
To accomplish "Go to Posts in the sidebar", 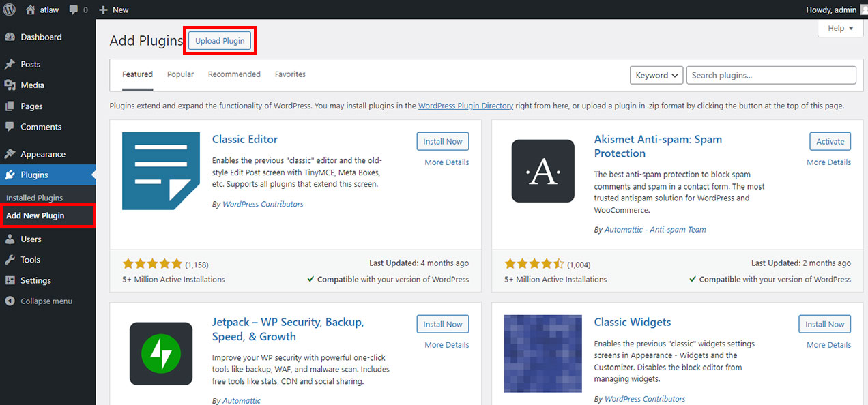I will 30,64.
